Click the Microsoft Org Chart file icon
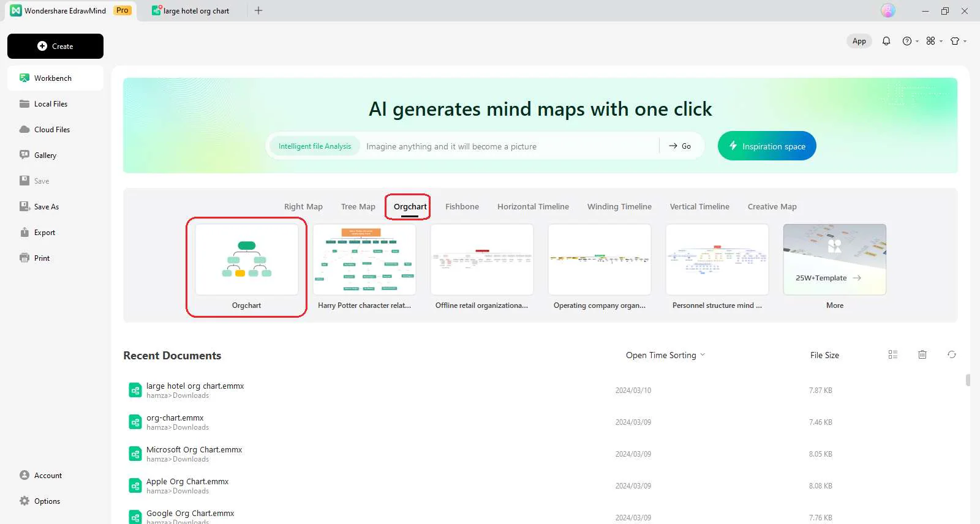Viewport: 980px width, 524px height. click(135, 454)
